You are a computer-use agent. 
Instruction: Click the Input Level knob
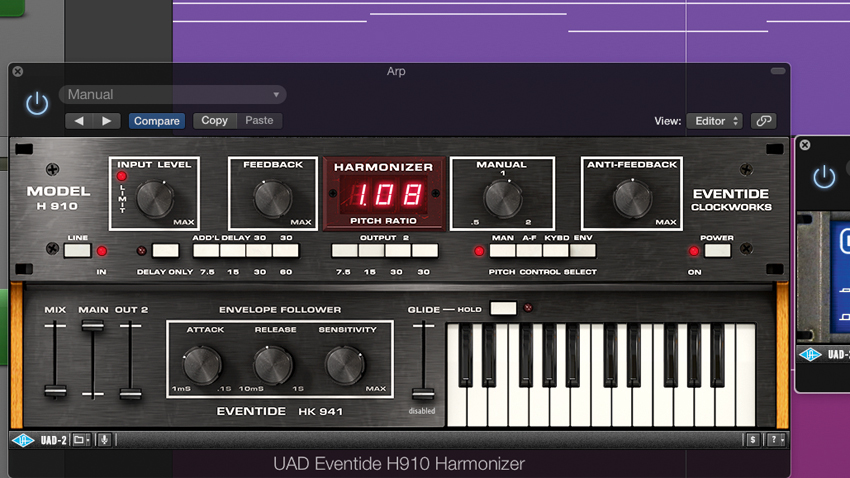pyautogui.click(x=155, y=199)
